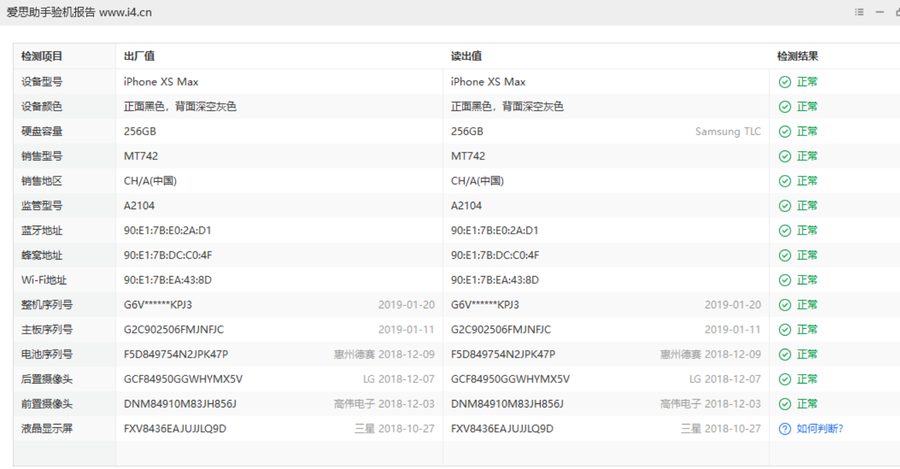The width and height of the screenshot is (900, 469).
Task: Click factory serial G6V******KPJ3
Action: 158,305
